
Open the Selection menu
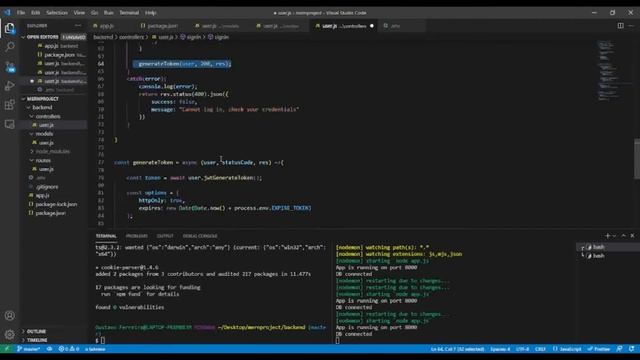point(57,13)
